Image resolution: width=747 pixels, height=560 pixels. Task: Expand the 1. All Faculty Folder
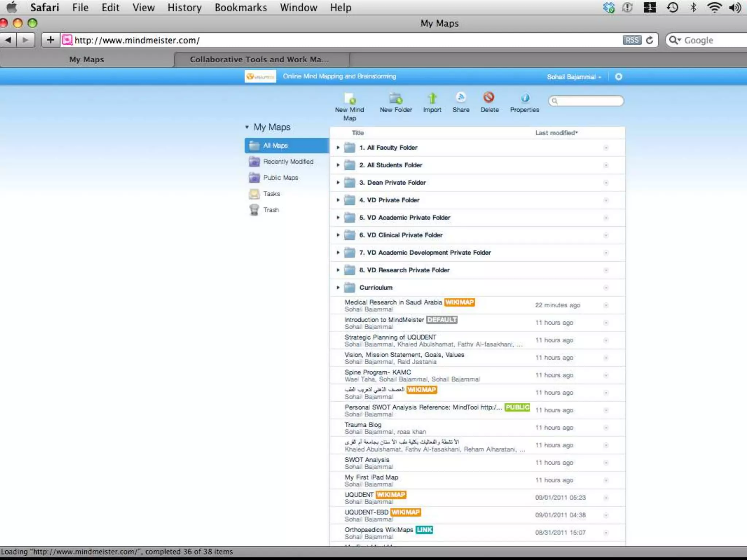pos(338,148)
